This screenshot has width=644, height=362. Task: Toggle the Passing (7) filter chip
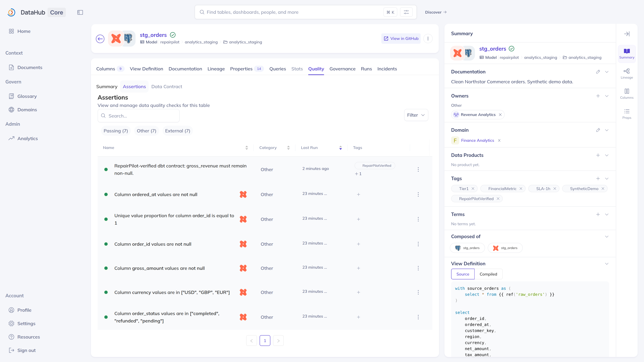click(x=116, y=131)
